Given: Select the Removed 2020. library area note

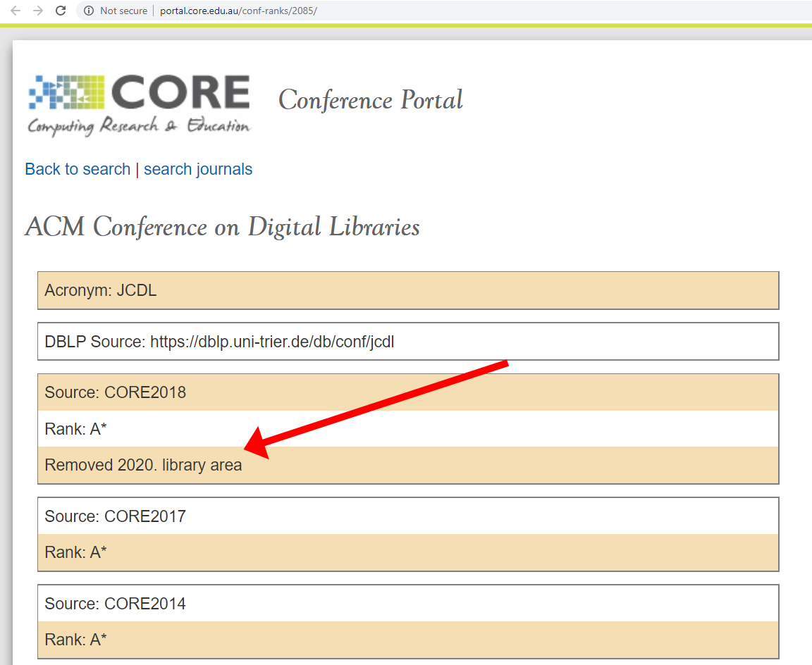Looking at the screenshot, I should coord(408,465).
